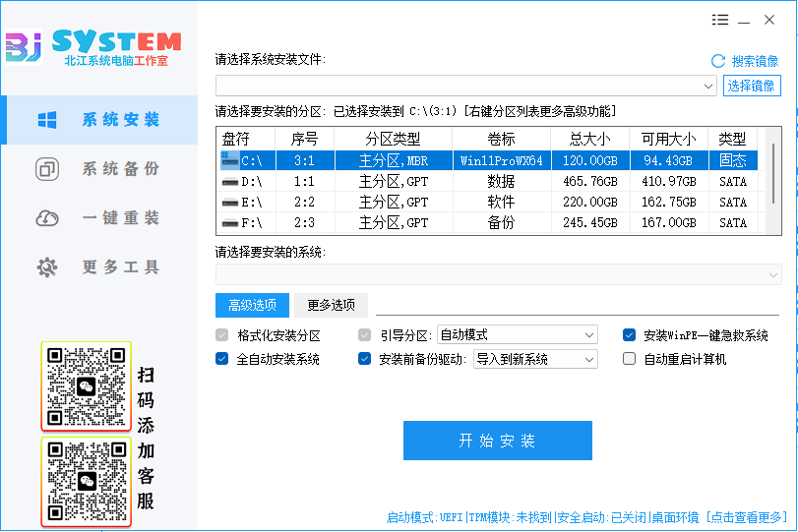Click 桌面环境 in the status bar
Viewport: 798px width, 532px height.
[675, 518]
